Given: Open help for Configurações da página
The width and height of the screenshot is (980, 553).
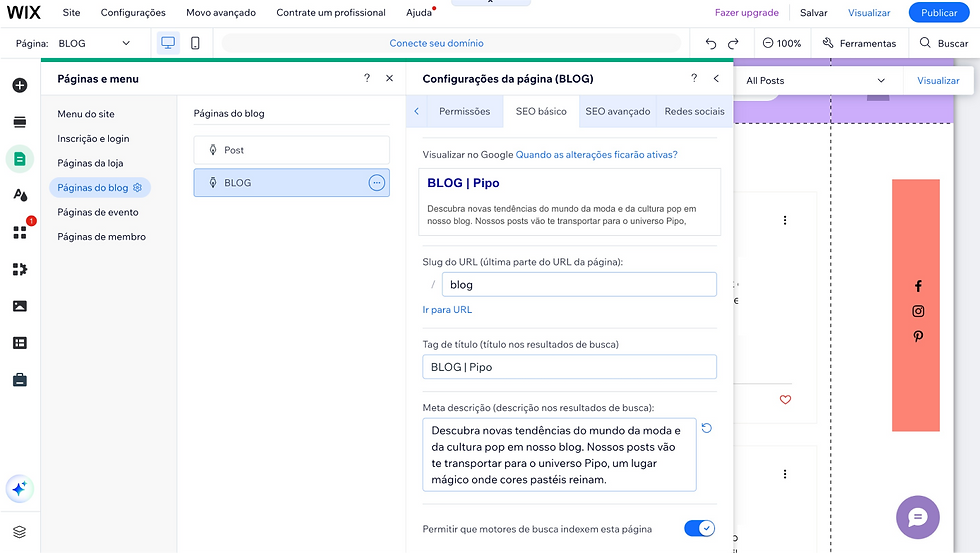Looking at the screenshot, I should [694, 78].
